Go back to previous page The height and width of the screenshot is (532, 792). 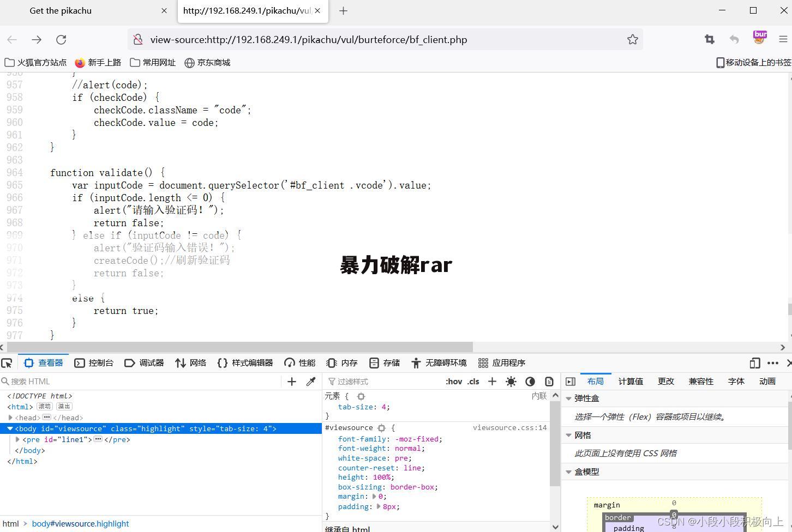pyautogui.click(x=12, y=39)
